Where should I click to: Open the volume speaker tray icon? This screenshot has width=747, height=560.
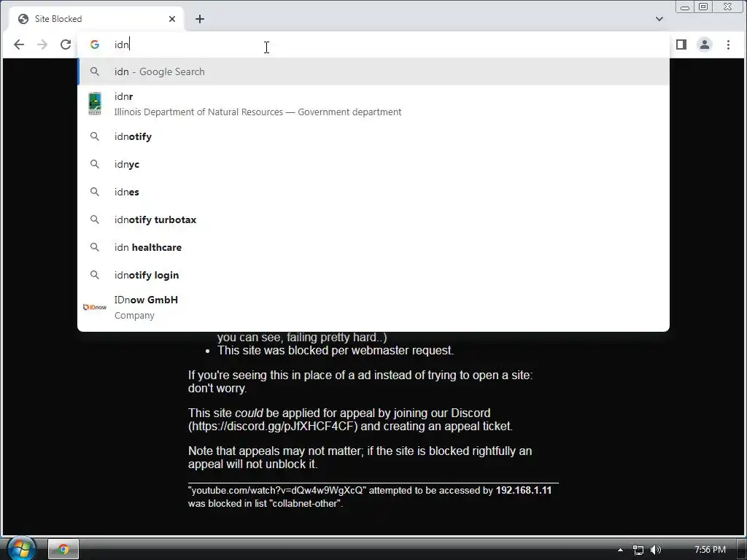(656, 550)
